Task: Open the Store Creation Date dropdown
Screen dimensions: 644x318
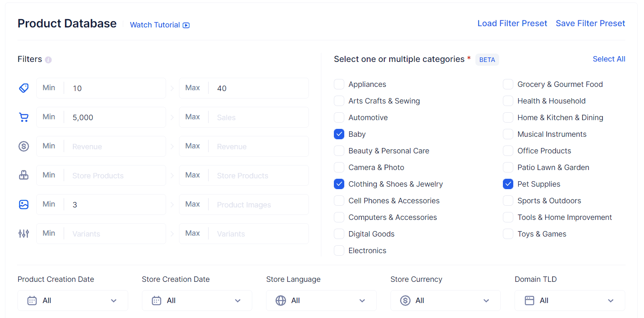Action: [x=196, y=300]
